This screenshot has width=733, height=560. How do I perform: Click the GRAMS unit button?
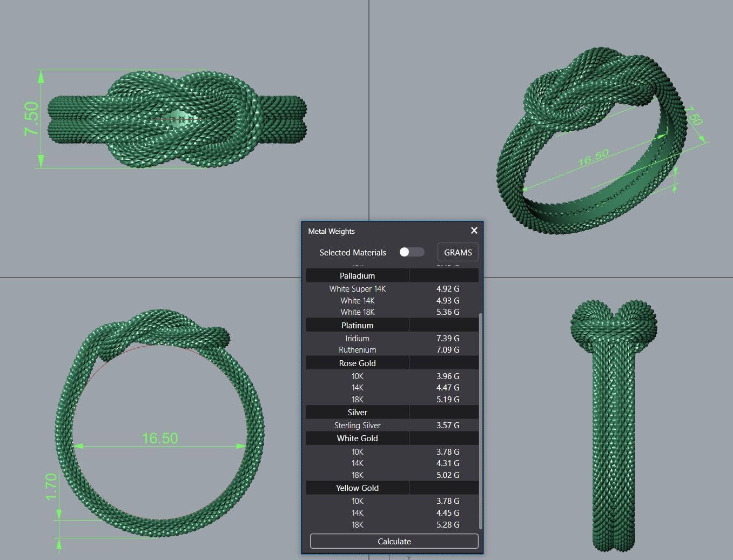pyautogui.click(x=458, y=252)
